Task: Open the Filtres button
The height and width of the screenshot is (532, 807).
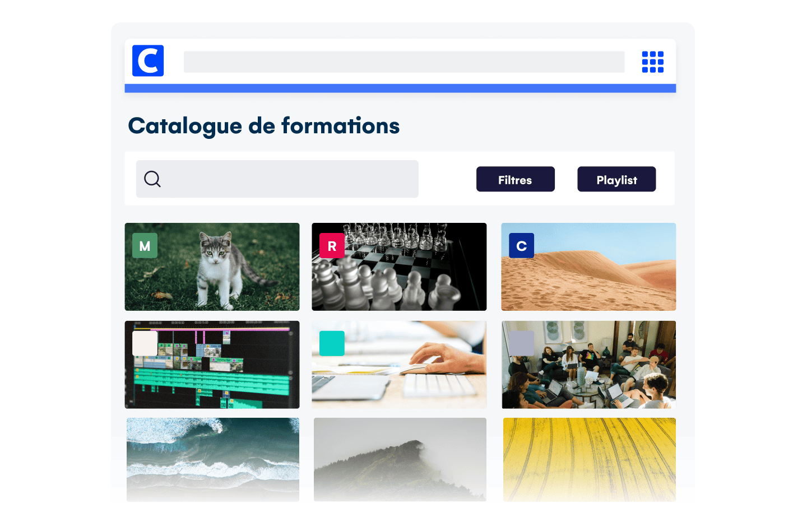Action: point(516,179)
